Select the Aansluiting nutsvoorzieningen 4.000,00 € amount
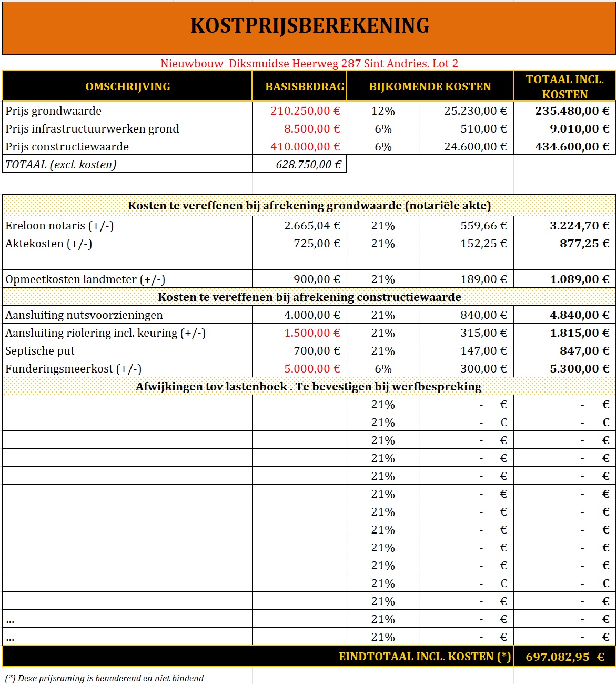Screen dimensions: 616x684 [x=312, y=315]
